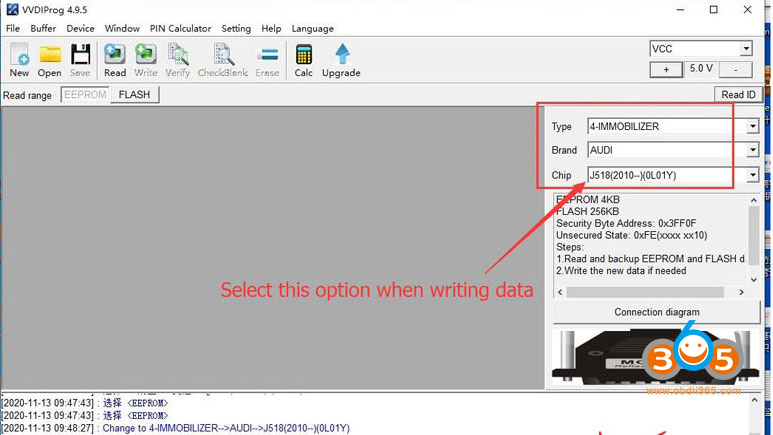
Task: Expand the Chip dropdown showing J518(2010--)(0L01Y)
Action: [752, 175]
